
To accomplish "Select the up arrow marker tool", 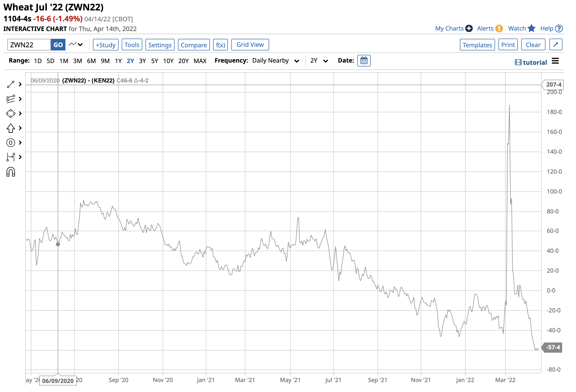I will click(11, 128).
